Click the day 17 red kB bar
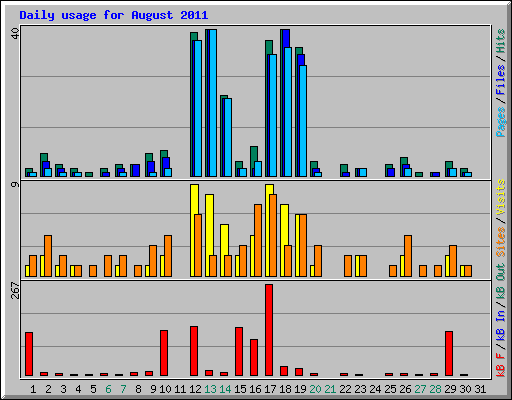Image resolution: width=512 pixels, height=400 pixels. click(269, 330)
